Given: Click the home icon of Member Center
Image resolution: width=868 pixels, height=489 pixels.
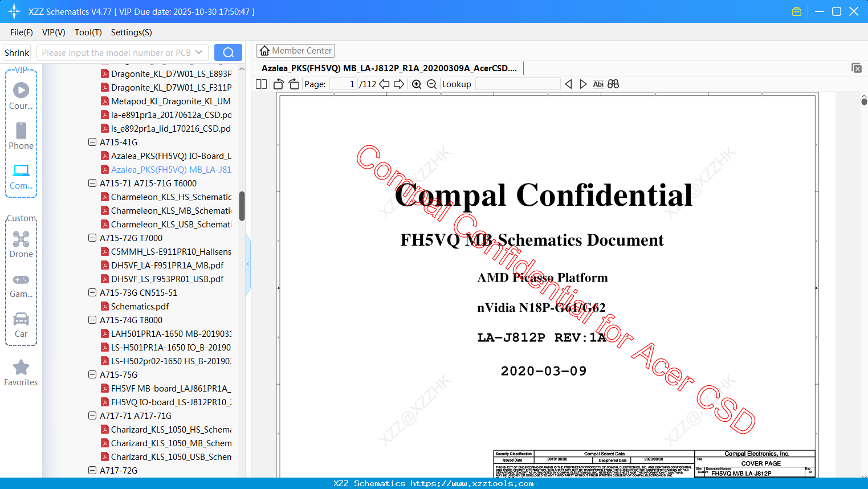Looking at the screenshot, I should click(264, 51).
